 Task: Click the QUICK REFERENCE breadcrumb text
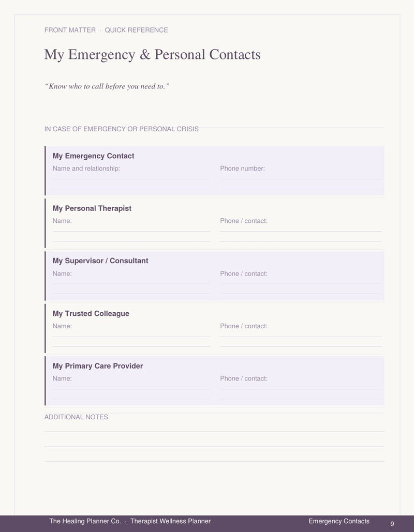[x=136, y=30]
